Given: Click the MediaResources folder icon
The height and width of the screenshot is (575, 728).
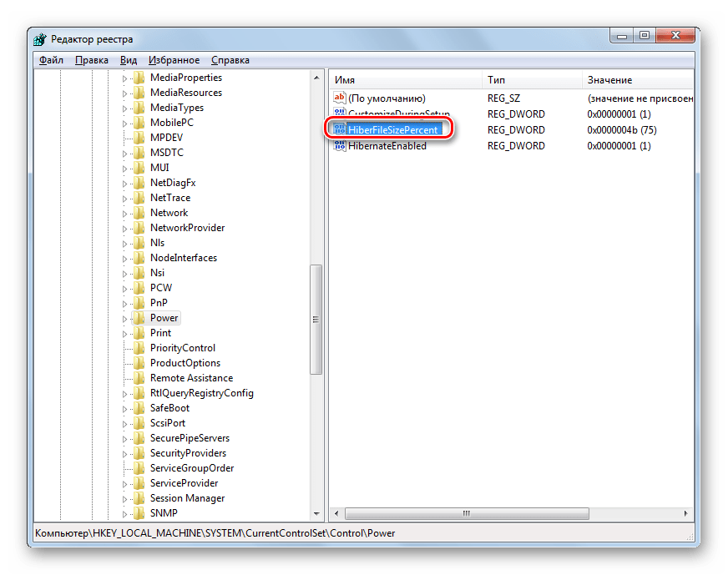Looking at the screenshot, I should coord(139,93).
